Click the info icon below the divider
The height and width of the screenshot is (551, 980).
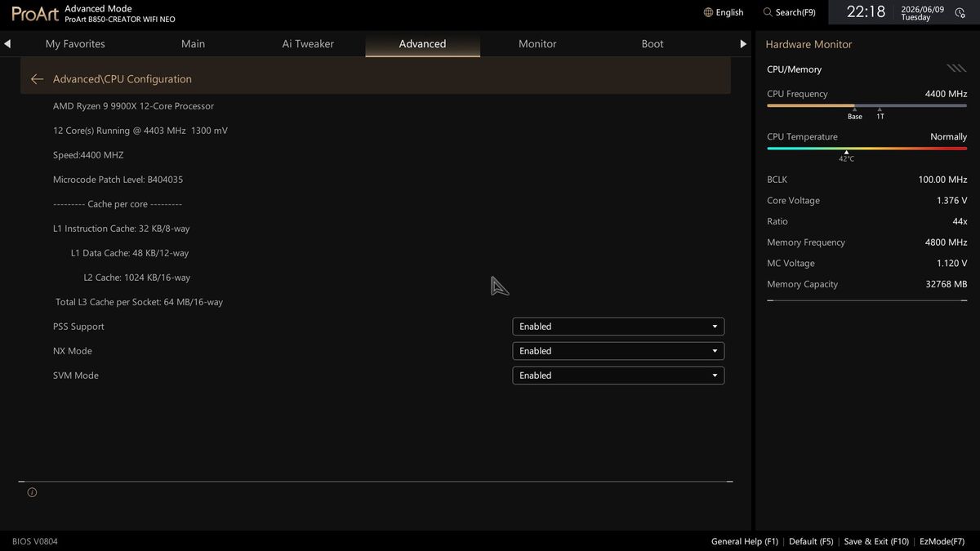coord(32,492)
